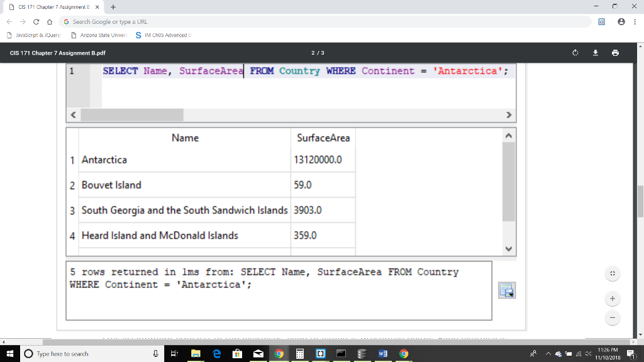
Task: Click the PDF title CIS 171 Chapter 7 Assignment B.pdf
Action: 57,53
